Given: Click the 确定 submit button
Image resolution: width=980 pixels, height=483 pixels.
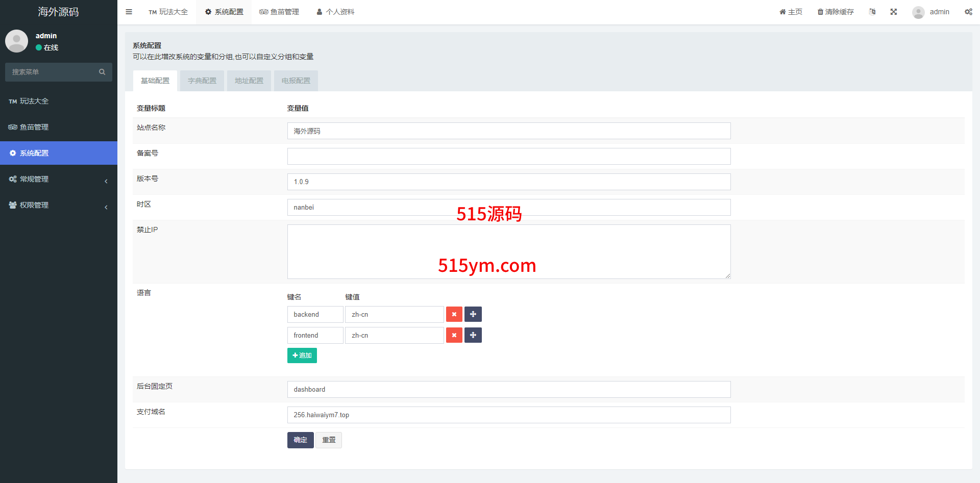Looking at the screenshot, I should (300, 440).
